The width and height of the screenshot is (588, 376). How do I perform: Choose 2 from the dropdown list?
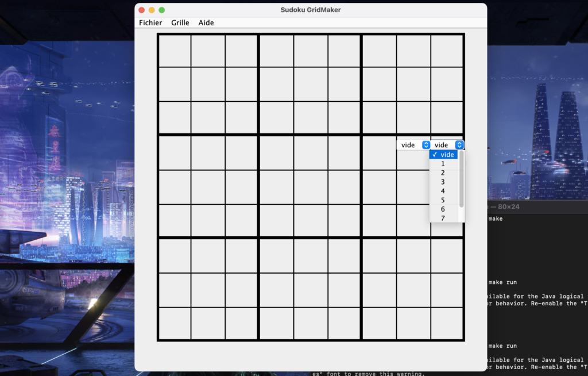(443, 173)
